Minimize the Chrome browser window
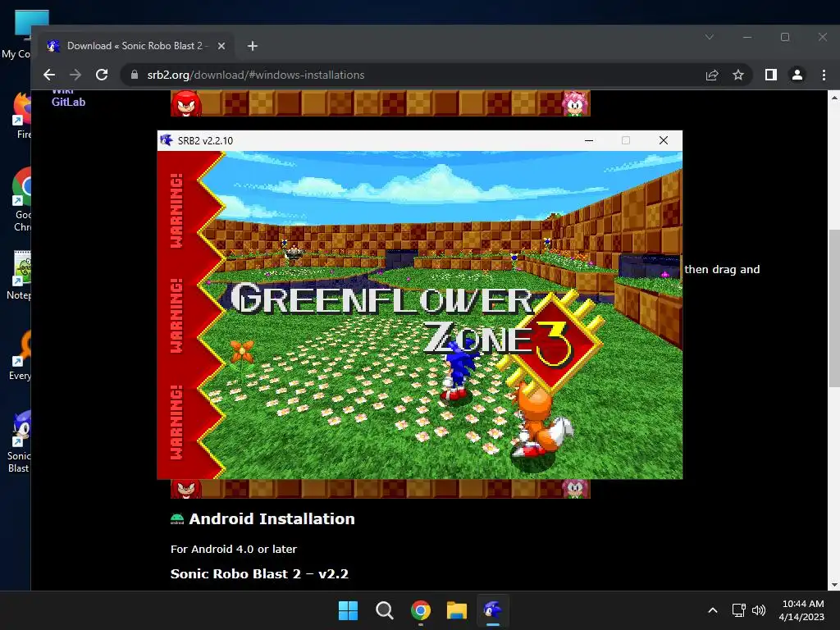Viewport: 840px width, 630px height. [x=747, y=37]
